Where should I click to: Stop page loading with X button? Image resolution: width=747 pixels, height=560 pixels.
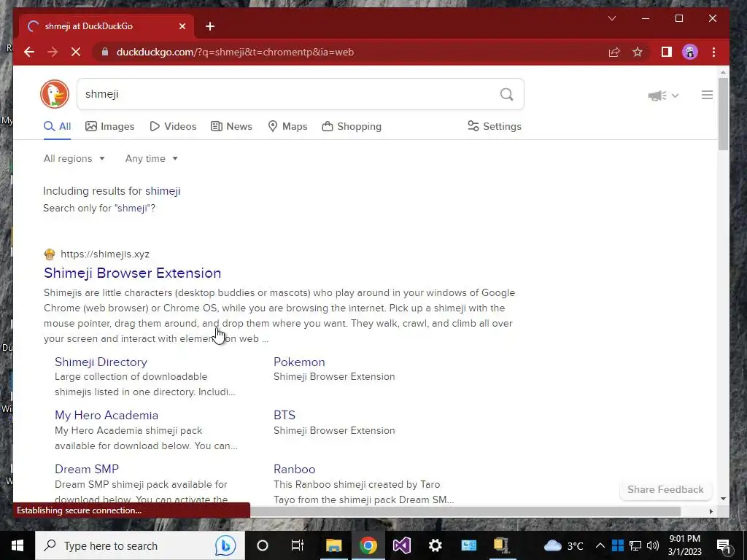click(76, 52)
